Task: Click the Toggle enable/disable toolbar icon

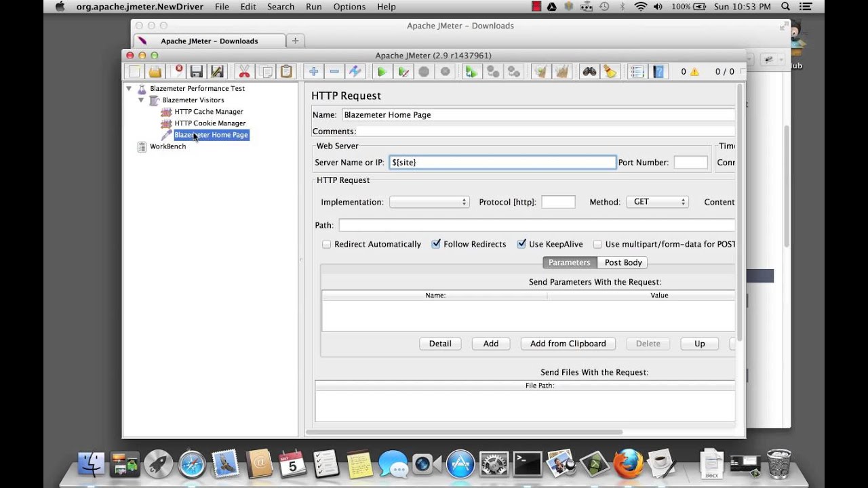Action: [x=355, y=71]
